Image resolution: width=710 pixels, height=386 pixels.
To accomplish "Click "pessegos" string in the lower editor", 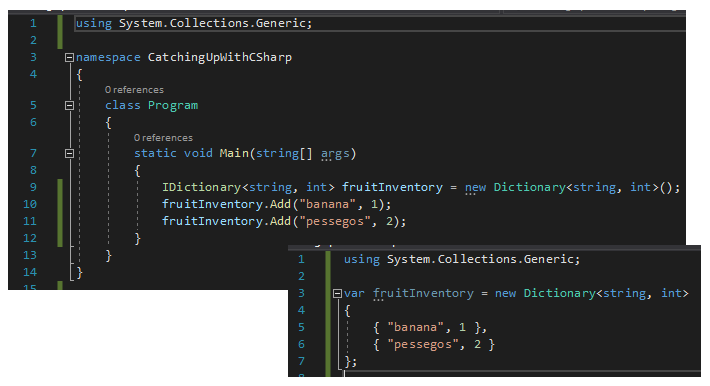I will click(422, 344).
